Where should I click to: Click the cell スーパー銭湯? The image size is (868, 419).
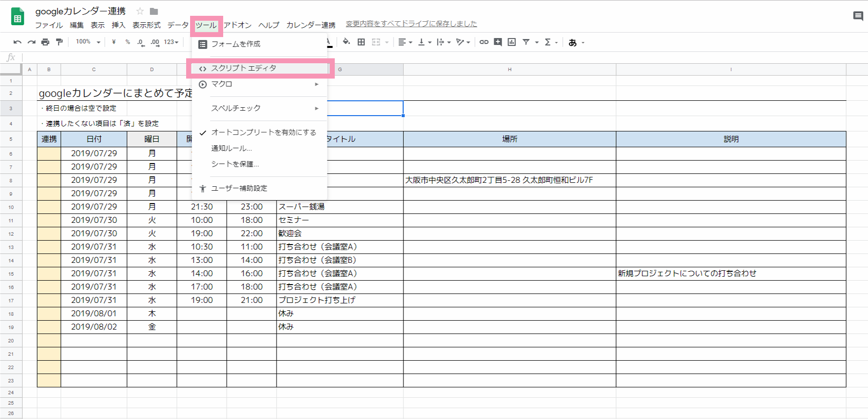tap(340, 207)
